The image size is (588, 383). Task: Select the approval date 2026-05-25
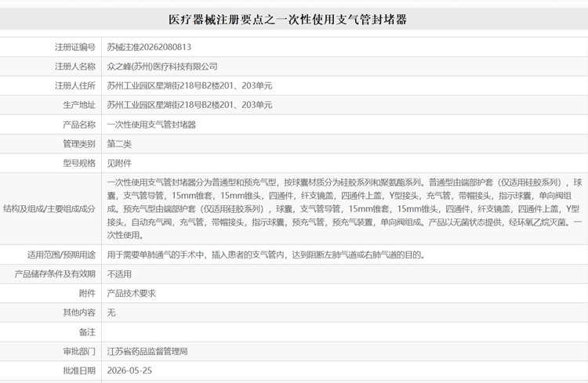point(129,370)
